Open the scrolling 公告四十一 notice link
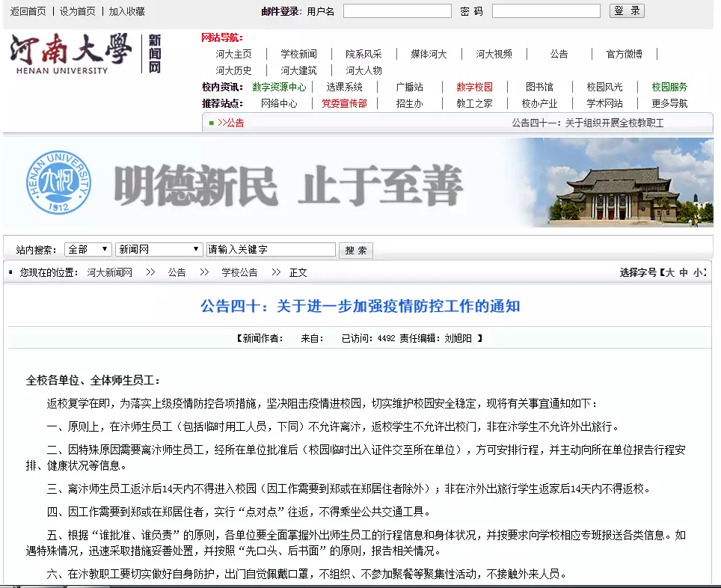The image size is (721, 588). [587, 123]
